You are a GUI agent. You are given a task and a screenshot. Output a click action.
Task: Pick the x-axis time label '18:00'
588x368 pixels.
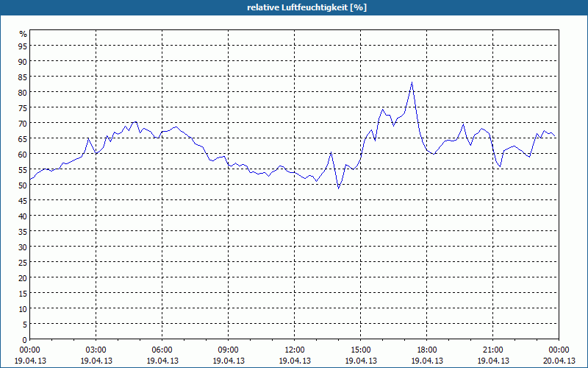[x=427, y=350]
